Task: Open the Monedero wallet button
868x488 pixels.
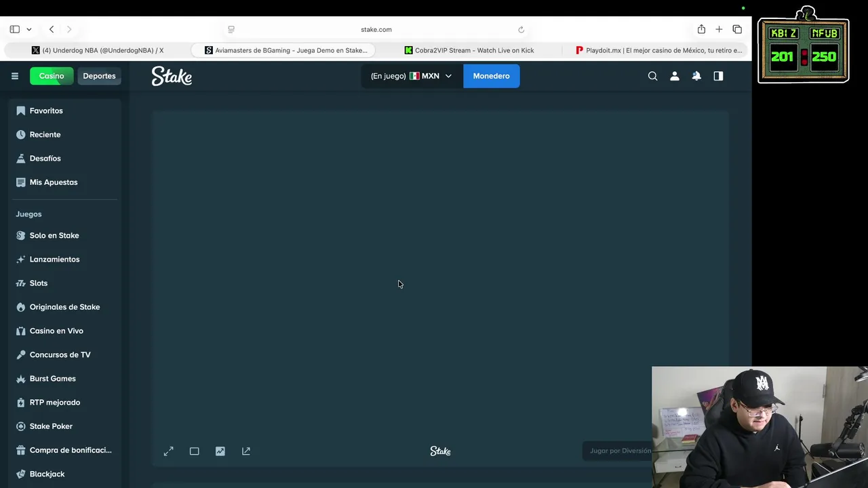Action: [491, 76]
